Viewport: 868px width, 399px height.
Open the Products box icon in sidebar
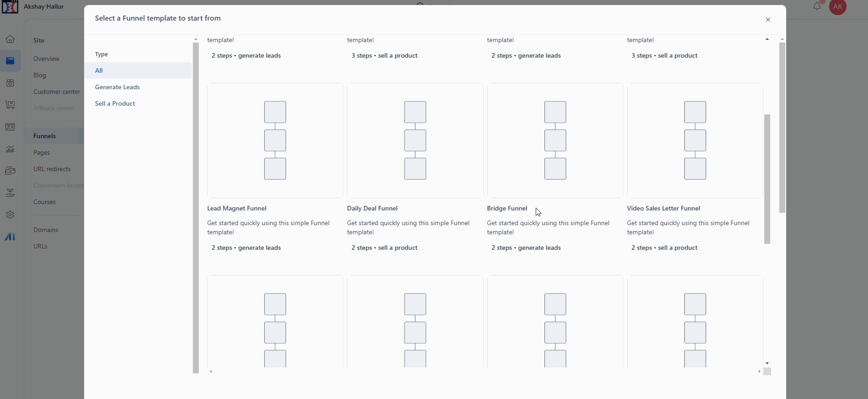tap(10, 83)
